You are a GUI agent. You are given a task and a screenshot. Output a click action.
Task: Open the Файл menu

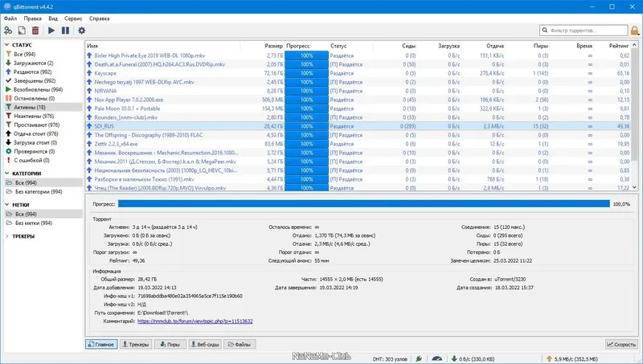10,18
